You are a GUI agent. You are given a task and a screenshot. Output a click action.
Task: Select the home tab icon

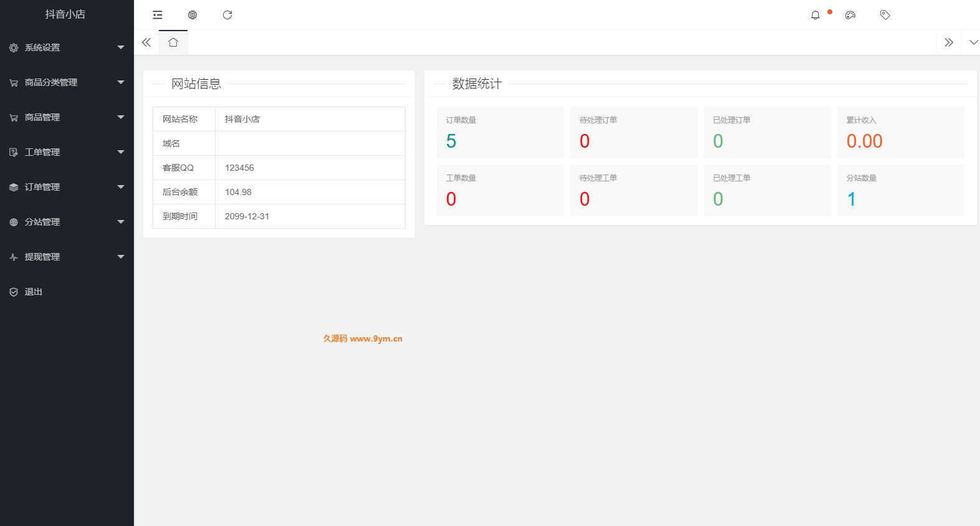click(173, 42)
